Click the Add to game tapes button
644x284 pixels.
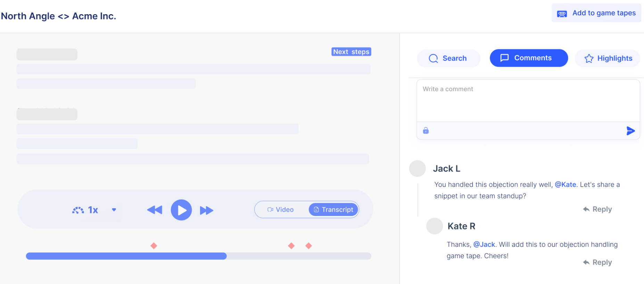[x=596, y=13]
